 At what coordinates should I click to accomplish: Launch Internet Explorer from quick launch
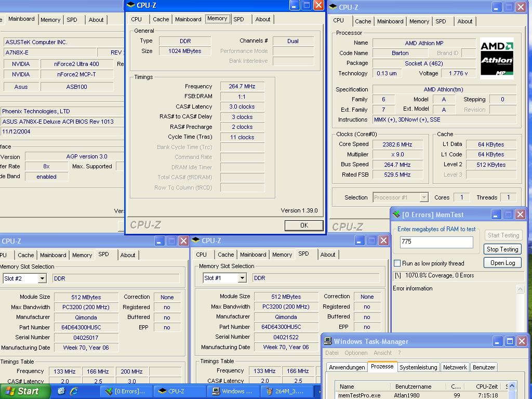[x=74, y=391]
